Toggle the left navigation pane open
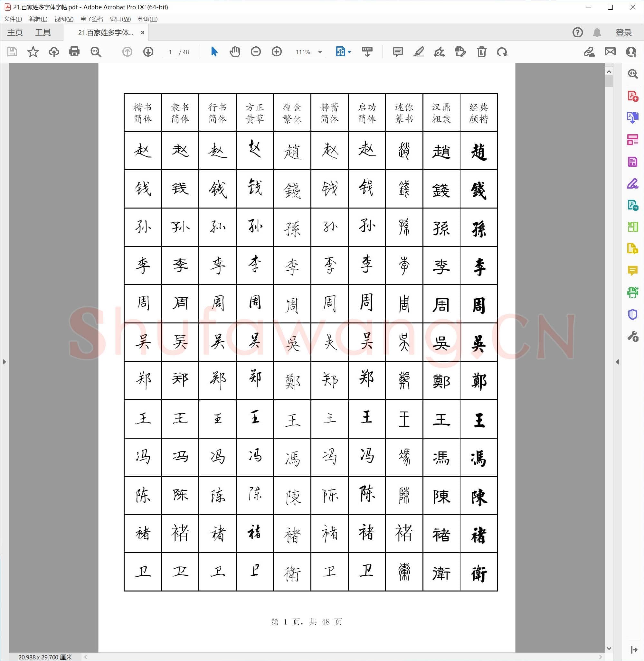This screenshot has width=644, height=661. click(x=5, y=361)
